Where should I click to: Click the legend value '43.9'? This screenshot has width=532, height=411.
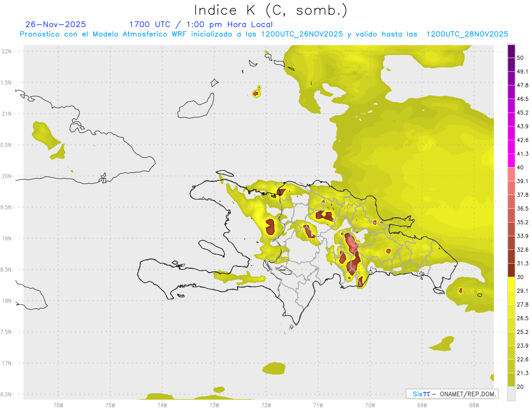pyautogui.click(x=523, y=126)
